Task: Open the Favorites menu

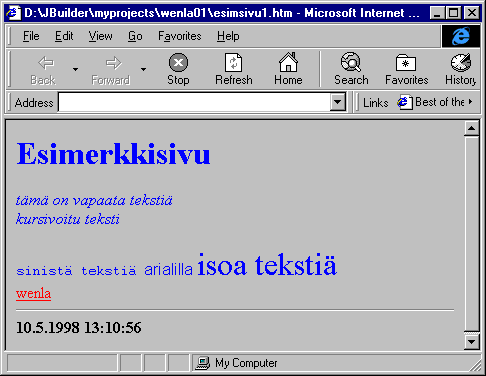Action: (x=180, y=36)
